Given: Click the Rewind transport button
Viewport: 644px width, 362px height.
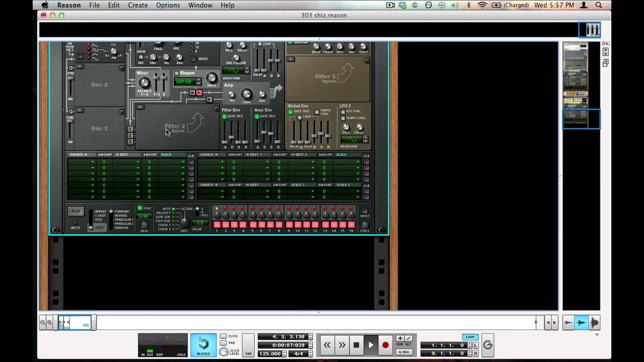Looking at the screenshot, I should click(x=327, y=345).
